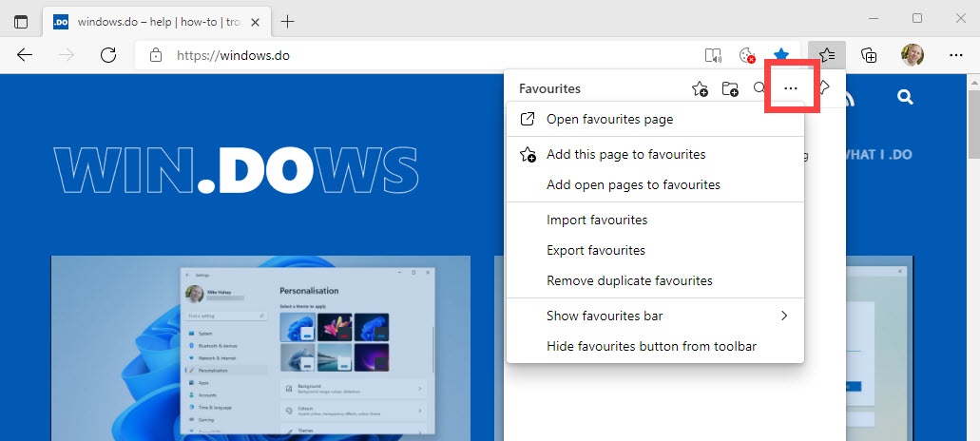The width and height of the screenshot is (980, 441).
Task: Open browser Settings and more menu
Action: coord(955,55)
